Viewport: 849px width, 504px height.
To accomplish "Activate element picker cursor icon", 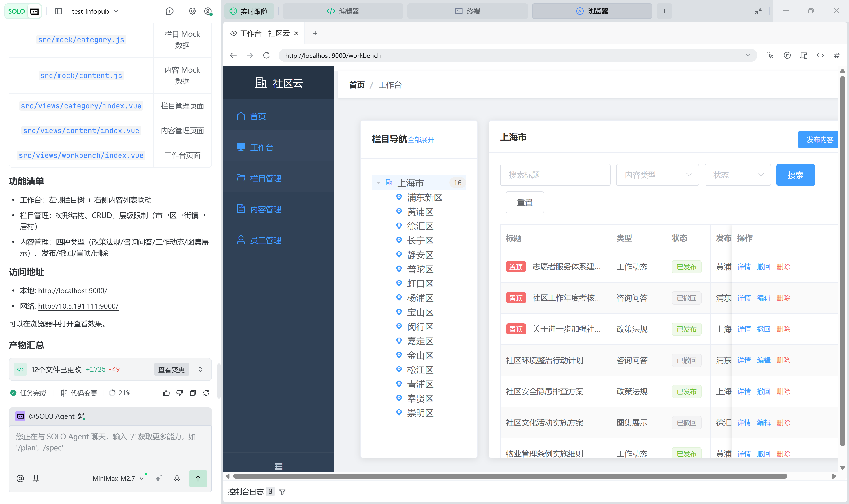I will [x=770, y=55].
